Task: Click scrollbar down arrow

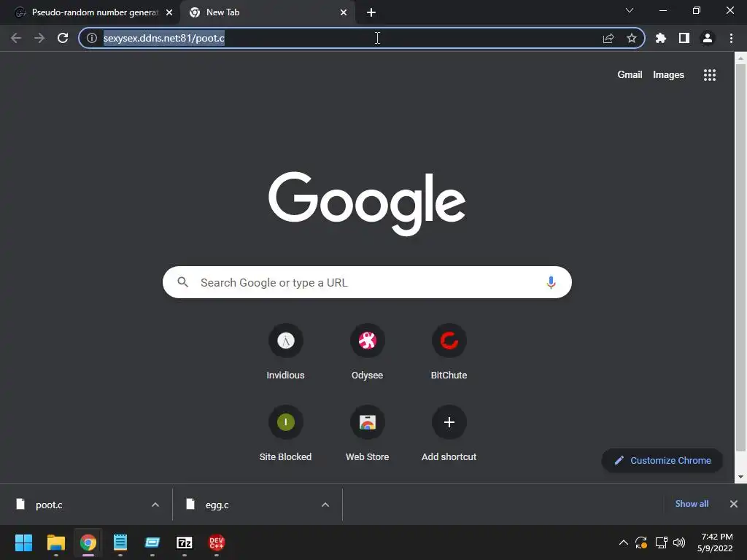Action: (x=740, y=477)
